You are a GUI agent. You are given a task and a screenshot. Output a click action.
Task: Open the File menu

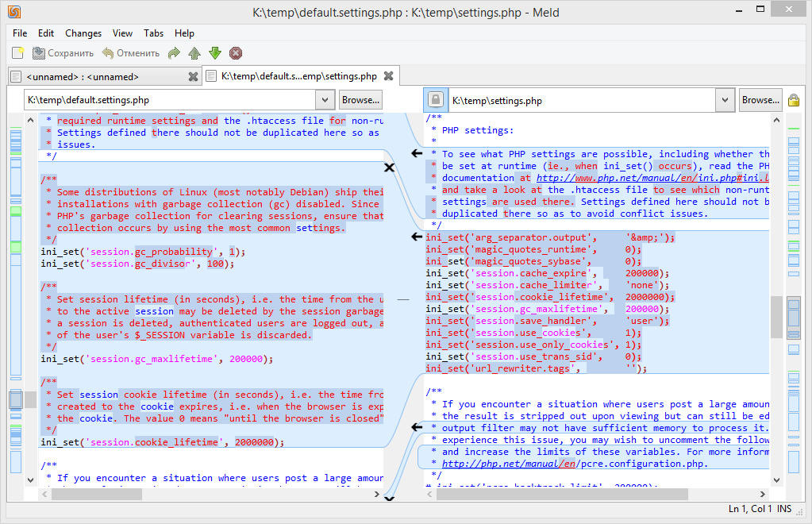pos(20,33)
